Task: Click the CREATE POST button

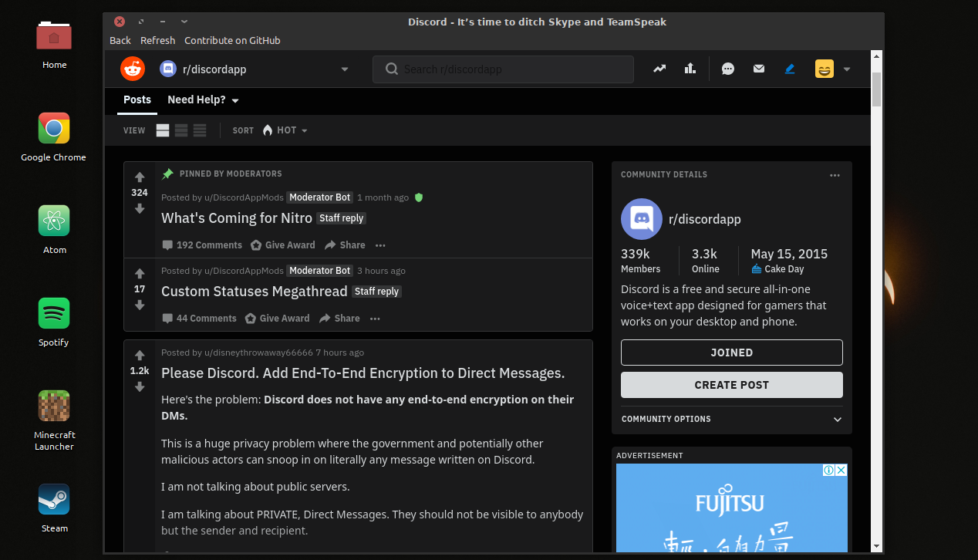Action: pyautogui.click(x=732, y=385)
